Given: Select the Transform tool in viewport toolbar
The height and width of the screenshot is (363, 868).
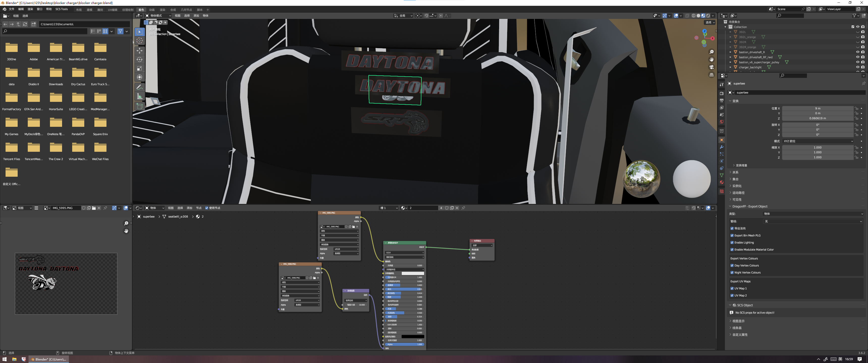Looking at the screenshot, I should click(x=140, y=77).
